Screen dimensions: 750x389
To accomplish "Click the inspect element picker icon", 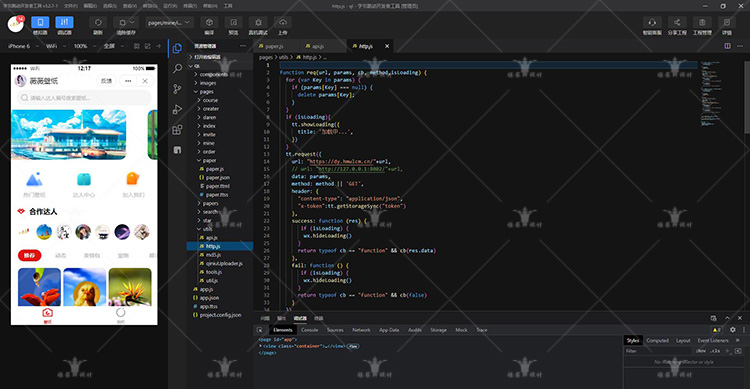I will pyautogui.click(x=260, y=330).
